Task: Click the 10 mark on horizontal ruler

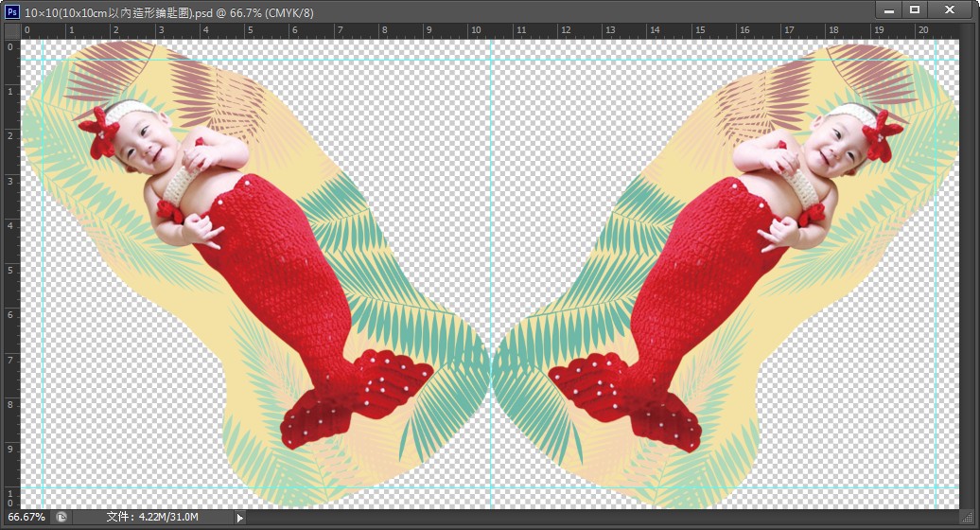Action: (x=475, y=30)
